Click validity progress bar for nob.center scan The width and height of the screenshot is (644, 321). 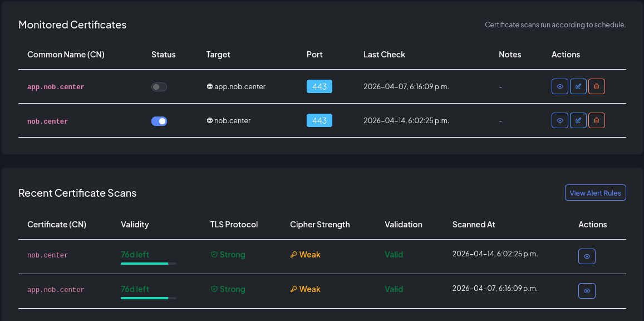[x=149, y=264]
